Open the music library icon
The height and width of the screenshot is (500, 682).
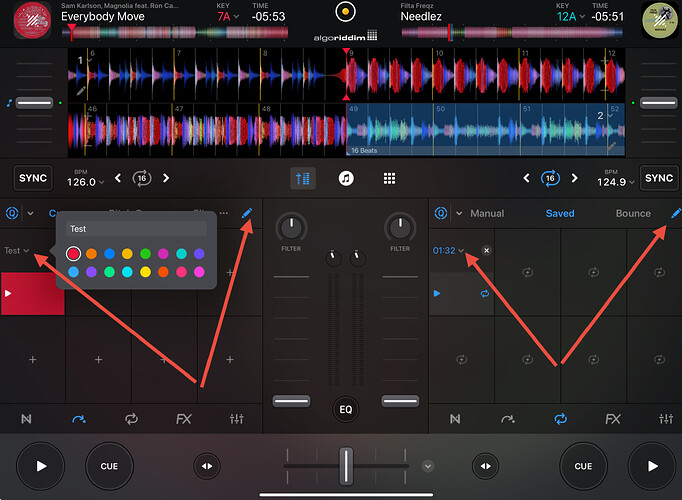(x=345, y=179)
